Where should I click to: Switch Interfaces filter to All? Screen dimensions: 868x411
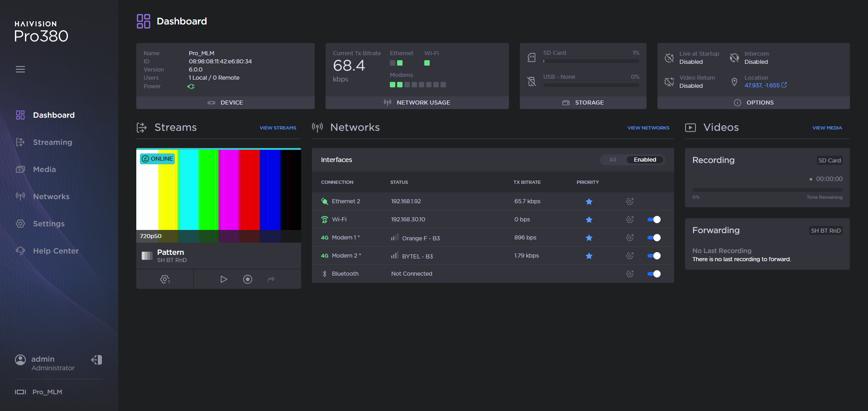coord(613,160)
